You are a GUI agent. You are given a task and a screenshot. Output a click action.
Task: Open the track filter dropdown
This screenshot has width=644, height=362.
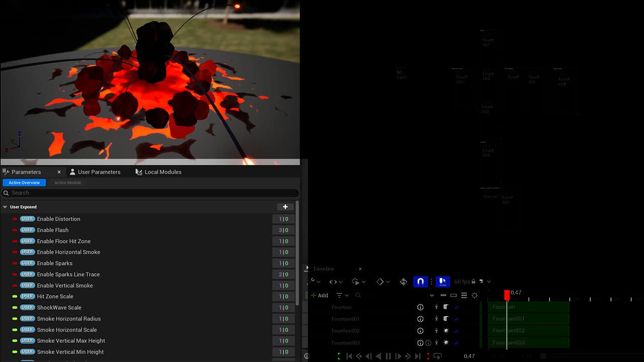pos(342,295)
